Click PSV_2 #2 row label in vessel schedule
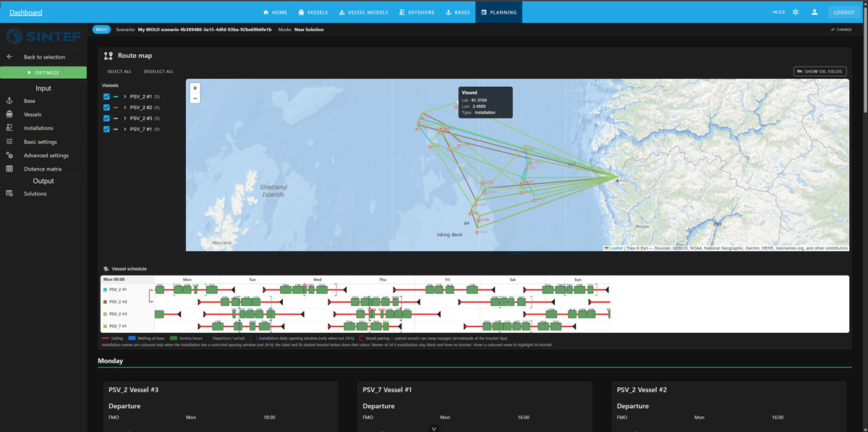The image size is (868, 432). tap(117, 302)
